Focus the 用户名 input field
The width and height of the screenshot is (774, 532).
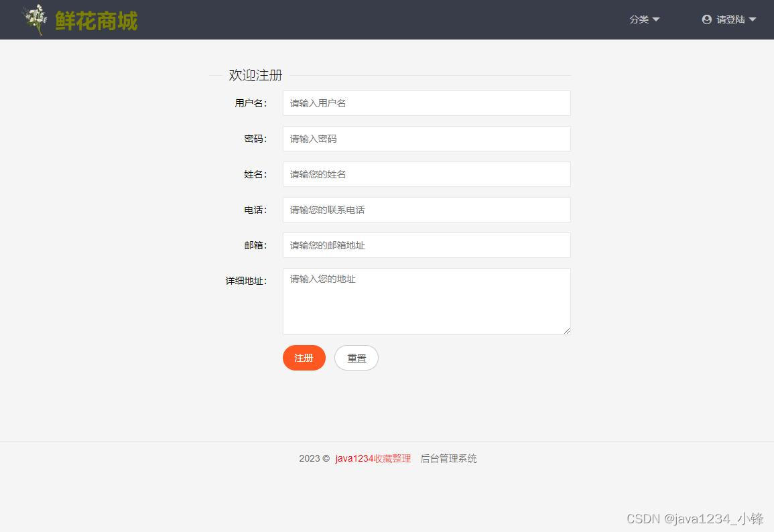pyautogui.click(x=426, y=103)
